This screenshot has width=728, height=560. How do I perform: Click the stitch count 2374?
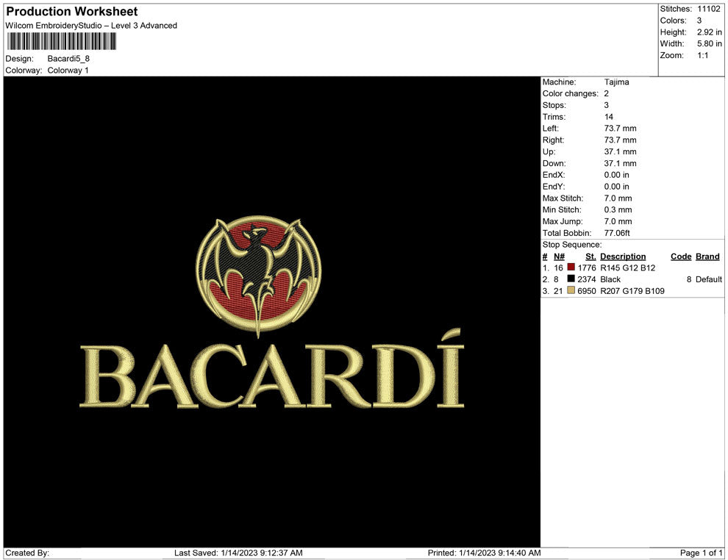point(586,279)
